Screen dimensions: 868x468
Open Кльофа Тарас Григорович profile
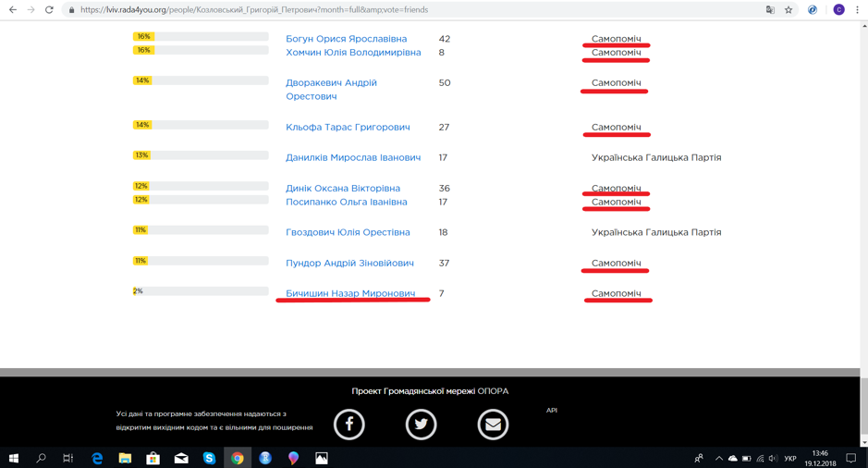point(348,128)
